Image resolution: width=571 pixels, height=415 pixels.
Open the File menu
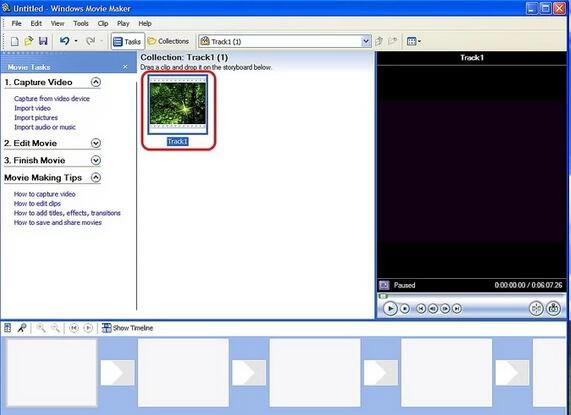point(16,23)
